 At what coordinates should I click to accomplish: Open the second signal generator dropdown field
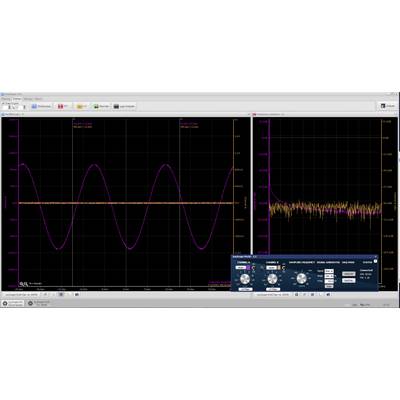pyautogui.click(x=329, y=276)
